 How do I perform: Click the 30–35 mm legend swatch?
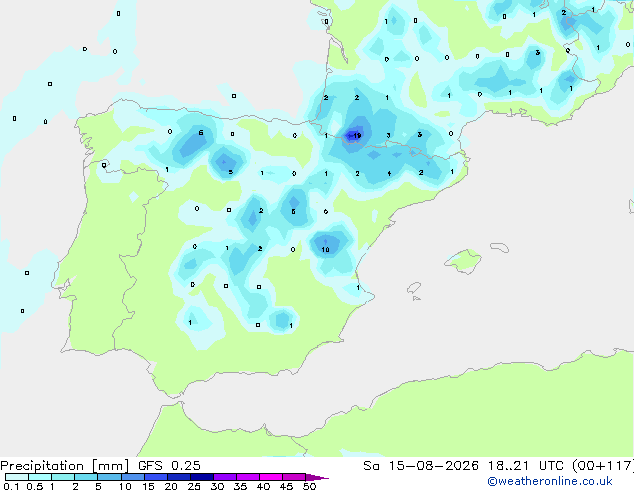[224, 477]
